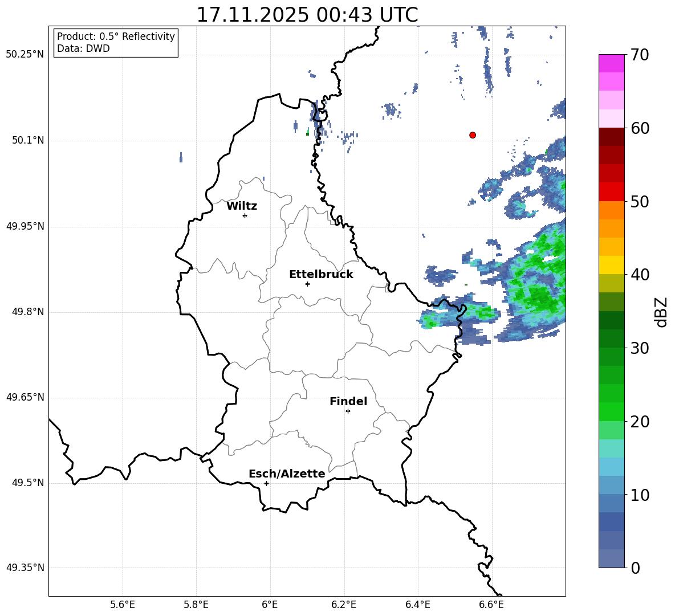Viewport: 675px width, 616px height.
Task: Click the Ettelbruck station cross marker
Action: [307, 284]
